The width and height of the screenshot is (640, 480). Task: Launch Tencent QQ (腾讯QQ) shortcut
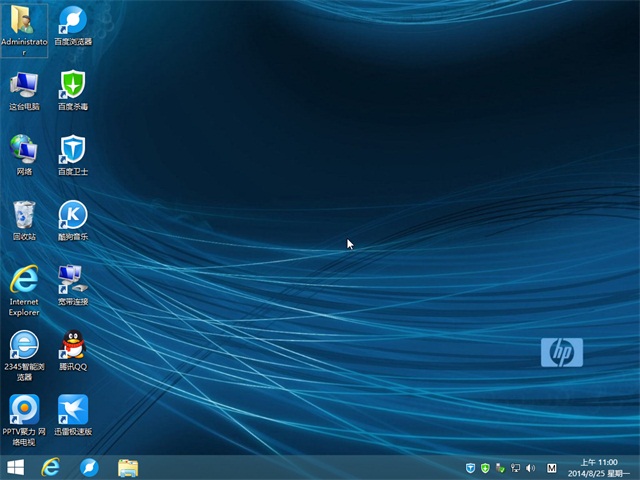click(x=72, y=345)
